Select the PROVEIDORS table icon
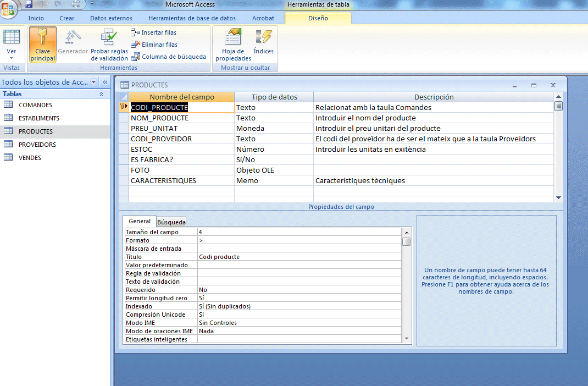Viewport: 588px width, 386px height. point(8,144)
